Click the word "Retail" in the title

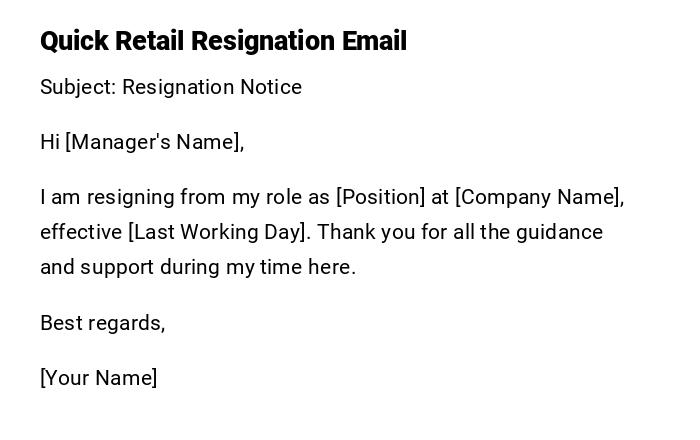(x=149, y=41)
